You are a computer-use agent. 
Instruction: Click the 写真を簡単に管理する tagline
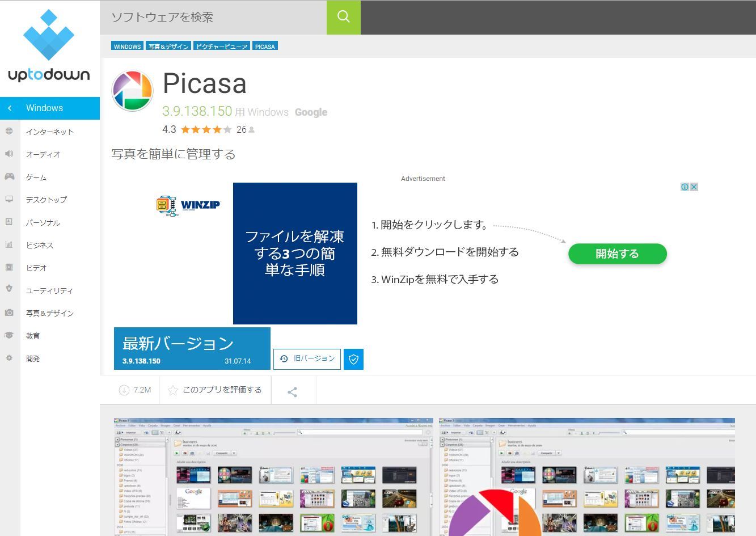pyautogui.click(x=174, y=154)
